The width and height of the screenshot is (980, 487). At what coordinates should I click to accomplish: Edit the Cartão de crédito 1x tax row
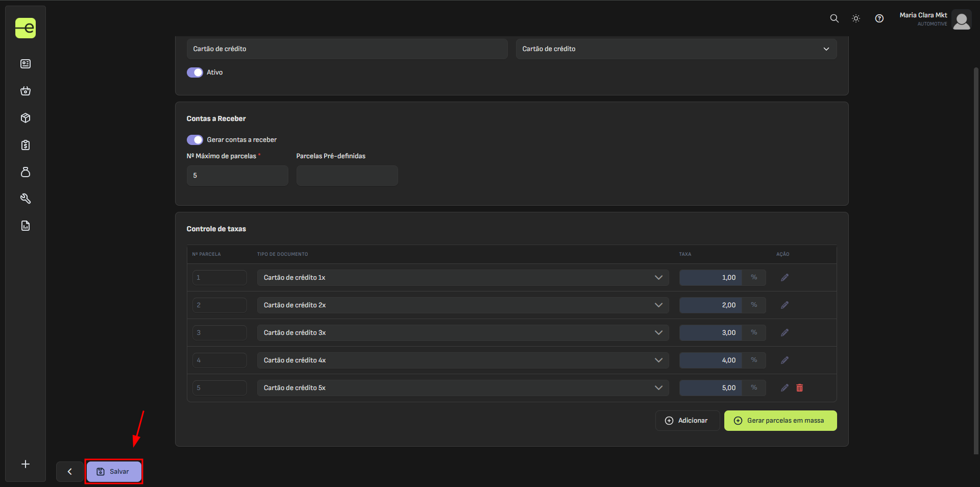[x=785, y=278]
